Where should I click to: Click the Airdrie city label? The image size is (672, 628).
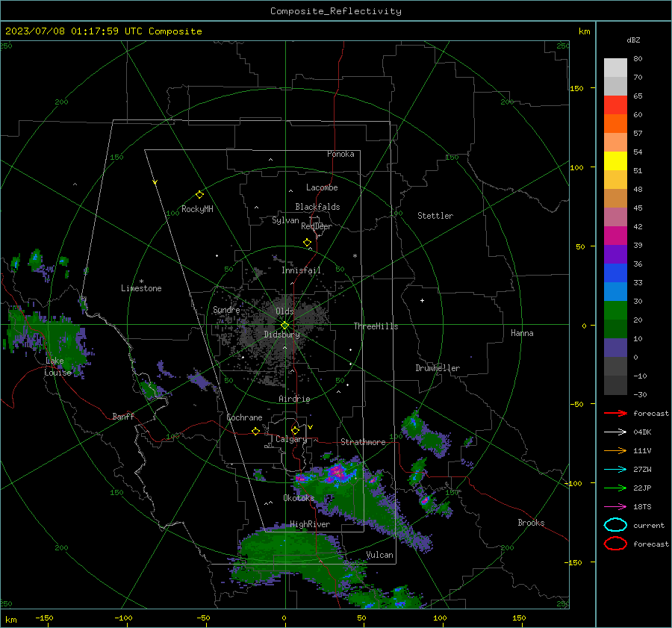(294, 399)
